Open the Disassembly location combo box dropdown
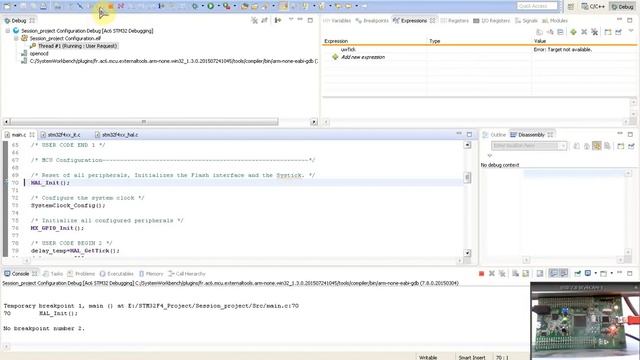640x360 pixels. [x=563, y=146]
